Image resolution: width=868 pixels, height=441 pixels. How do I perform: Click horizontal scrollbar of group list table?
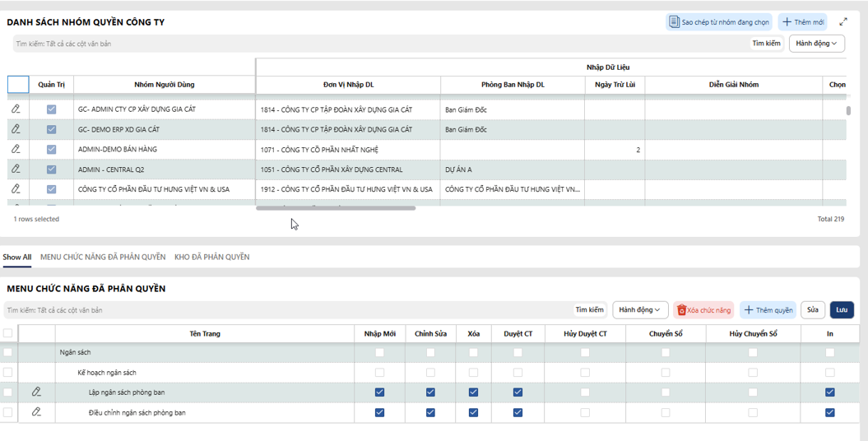pos(336,208)
